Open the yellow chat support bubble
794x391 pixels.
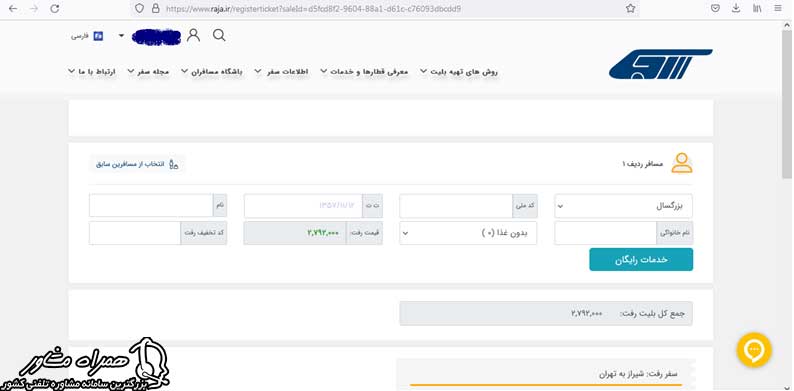(x=754, y=349)
